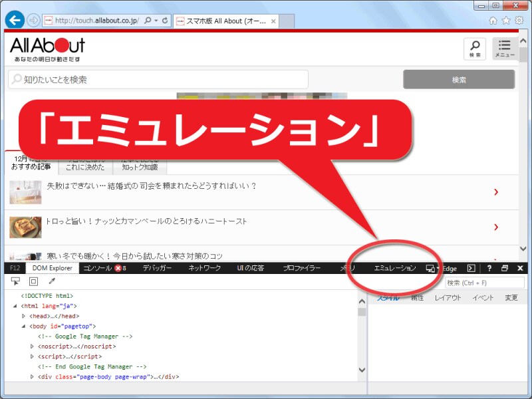Expand the head node in the DOM tree
Viewport: 532px width, 399px height.
(23, 316)
